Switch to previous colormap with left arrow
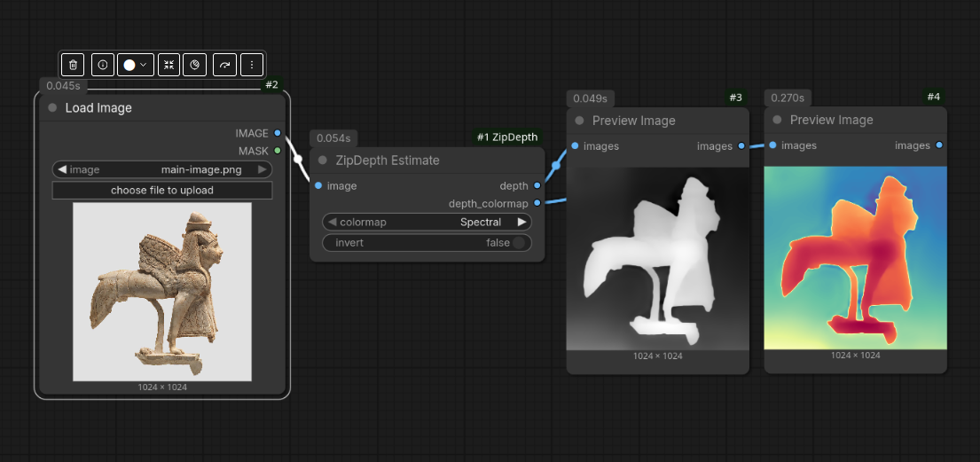This screenshot has height=462, width=980. pos(333,222)
